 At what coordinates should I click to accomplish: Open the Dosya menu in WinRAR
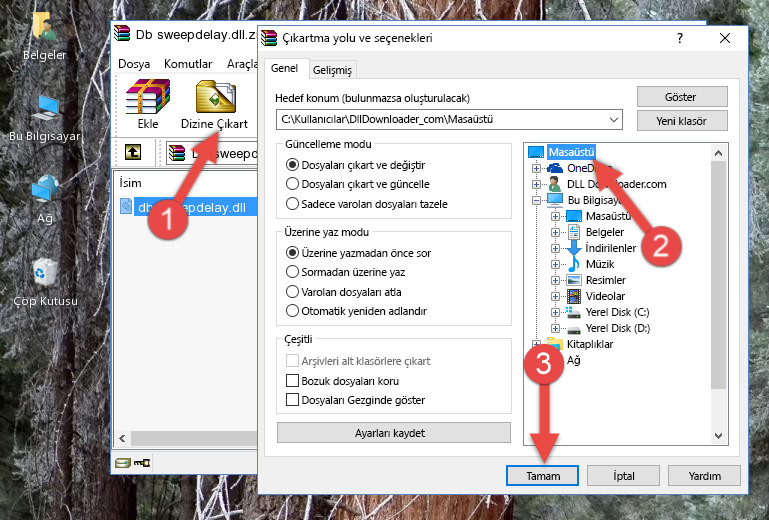pos(134,64)
